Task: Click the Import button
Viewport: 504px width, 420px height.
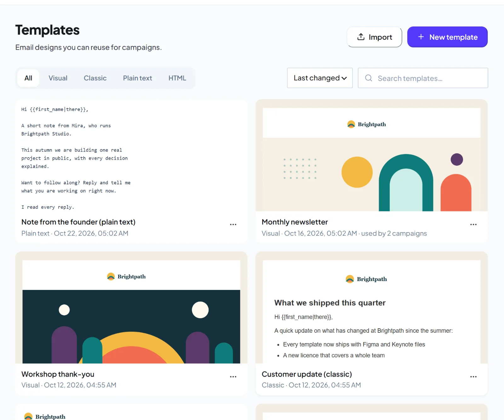Action: tap(375, 37)
